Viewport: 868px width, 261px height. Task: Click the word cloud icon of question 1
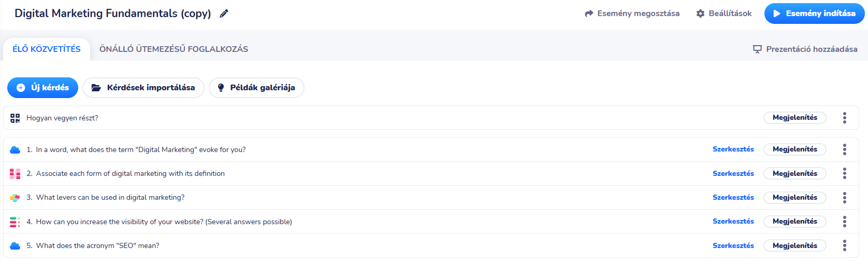(15, 149)
